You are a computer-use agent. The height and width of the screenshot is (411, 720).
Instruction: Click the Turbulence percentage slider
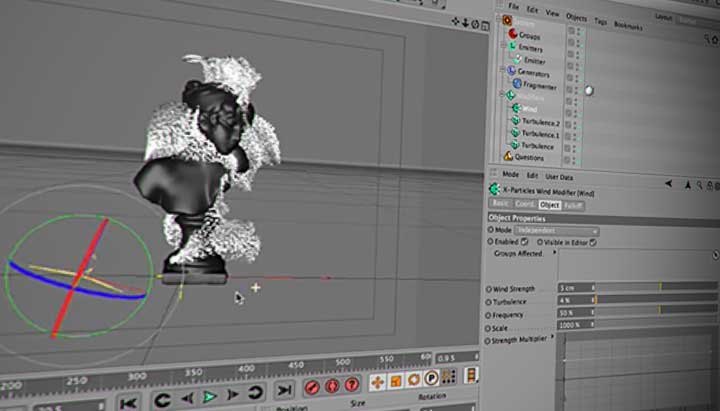pos(656,299)
